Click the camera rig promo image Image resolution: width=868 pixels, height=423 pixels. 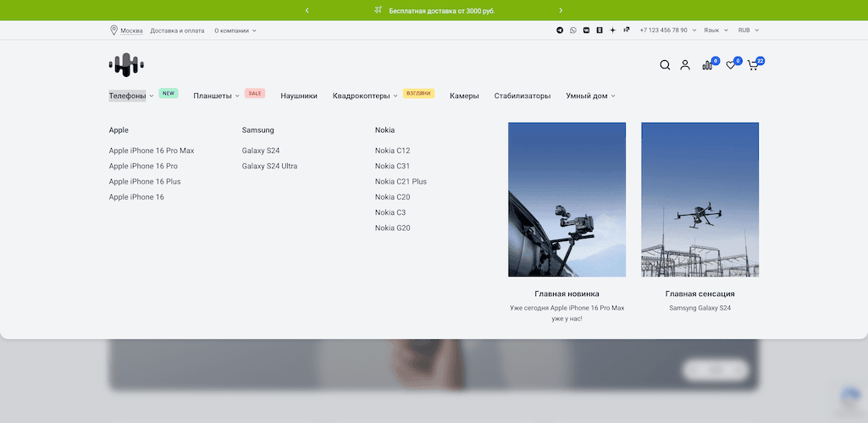pyautogui.click(x=567, y=200)
